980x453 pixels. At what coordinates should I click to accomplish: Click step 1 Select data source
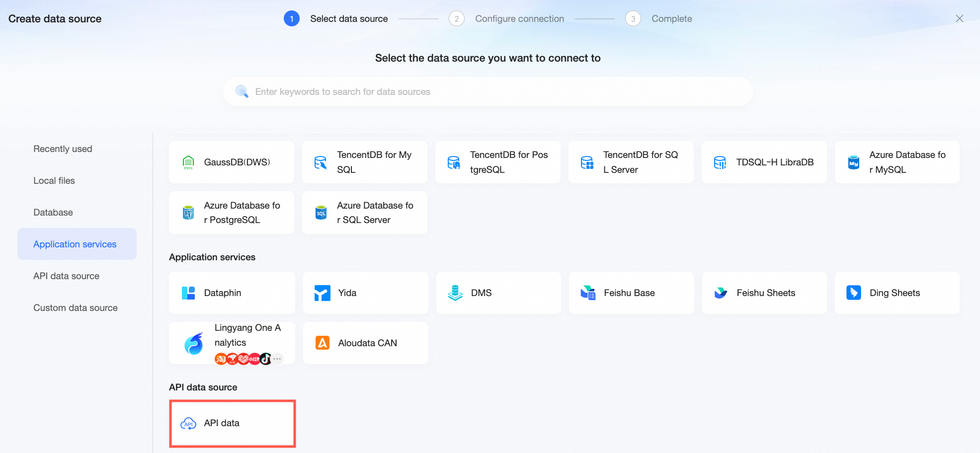(x=336, y=19)
